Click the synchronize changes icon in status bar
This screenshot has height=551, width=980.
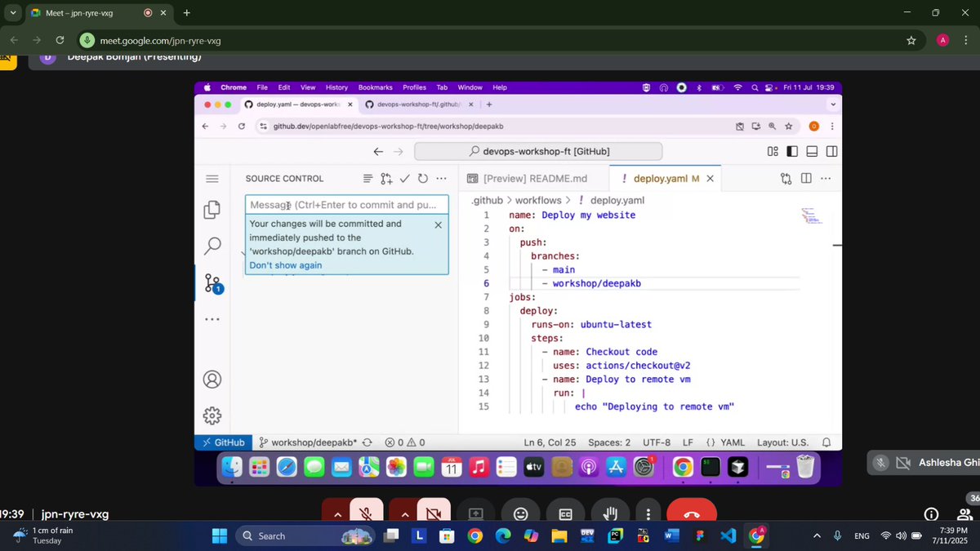point(367,442)
